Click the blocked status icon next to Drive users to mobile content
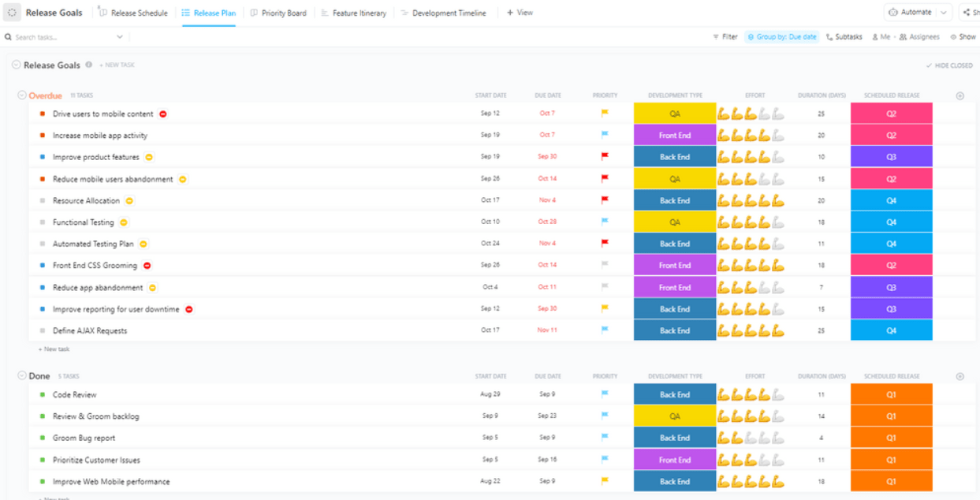The height and width of the screenshot is (500, 980). coord(163,114)
